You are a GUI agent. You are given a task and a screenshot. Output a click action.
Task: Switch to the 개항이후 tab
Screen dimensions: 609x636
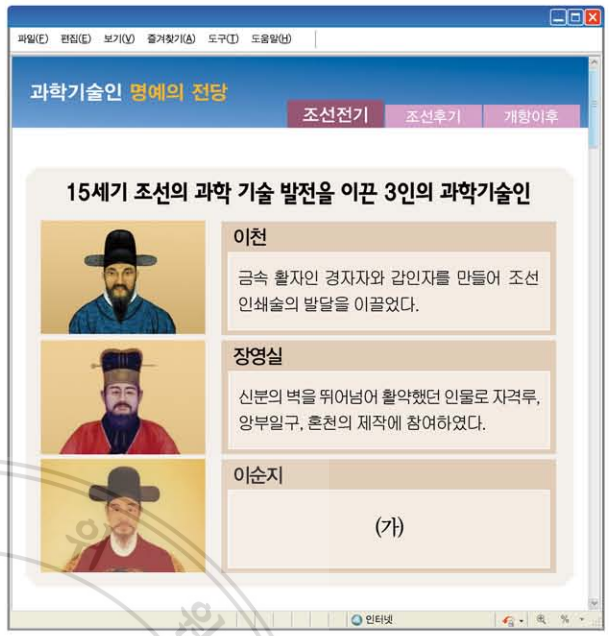click(531, 116)
